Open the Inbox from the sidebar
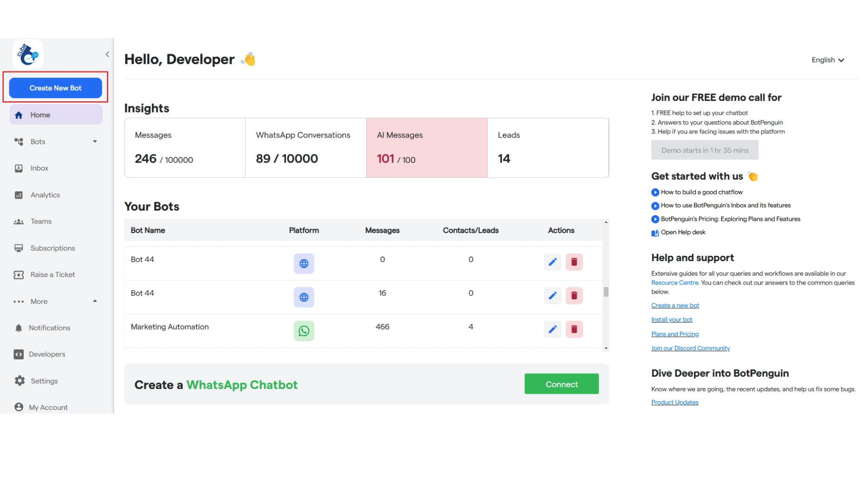 [40, 168]
